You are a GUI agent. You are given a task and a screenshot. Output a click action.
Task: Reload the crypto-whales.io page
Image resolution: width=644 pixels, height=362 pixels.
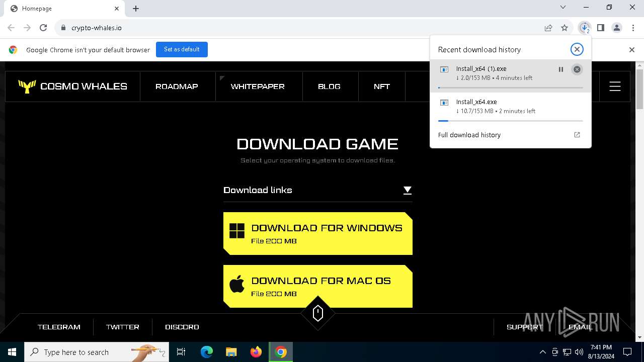pos(43,28)
